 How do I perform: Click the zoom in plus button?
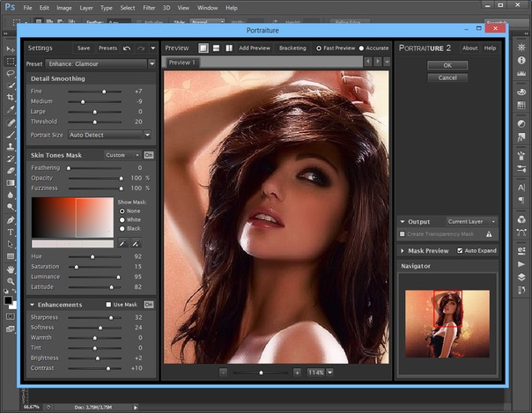tap(297, 372)
